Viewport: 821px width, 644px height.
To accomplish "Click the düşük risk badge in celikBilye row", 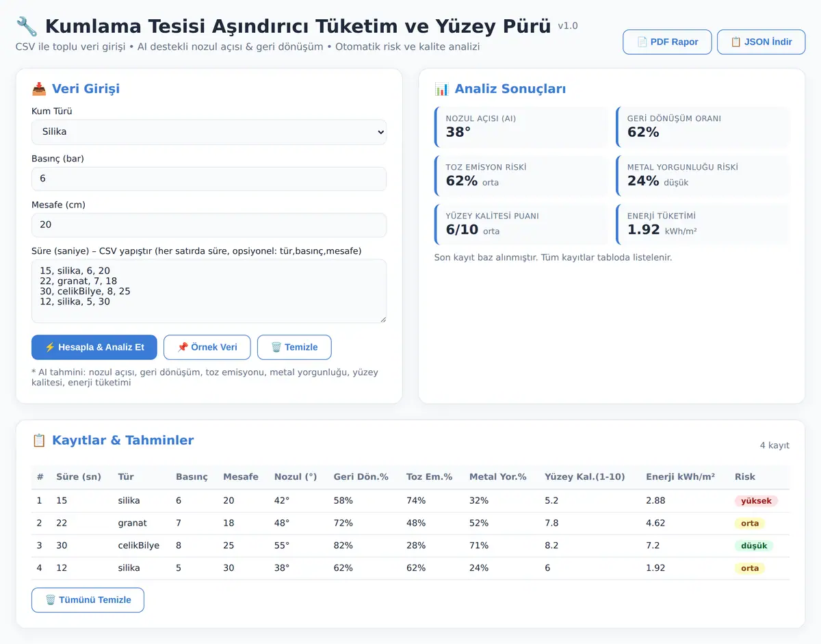I will coord(754,546).
